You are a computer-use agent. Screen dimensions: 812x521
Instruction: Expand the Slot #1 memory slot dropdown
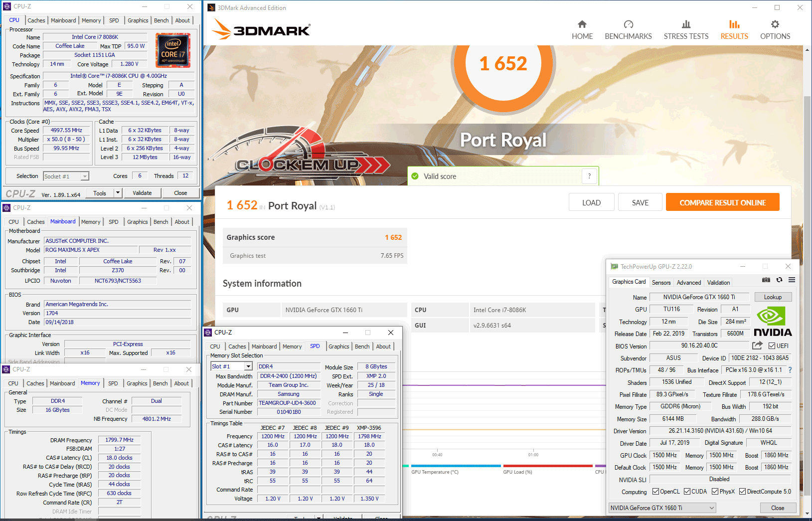click(x=248, y=366)
